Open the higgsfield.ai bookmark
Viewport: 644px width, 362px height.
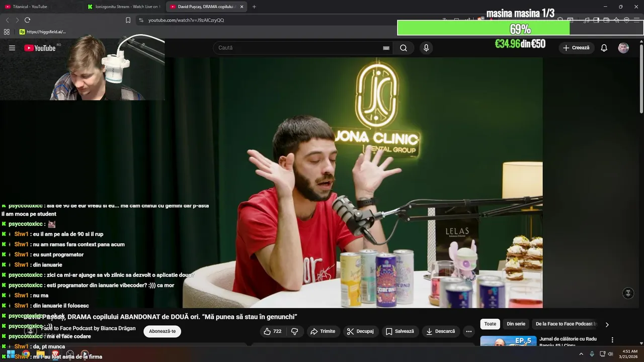[42, 32]
